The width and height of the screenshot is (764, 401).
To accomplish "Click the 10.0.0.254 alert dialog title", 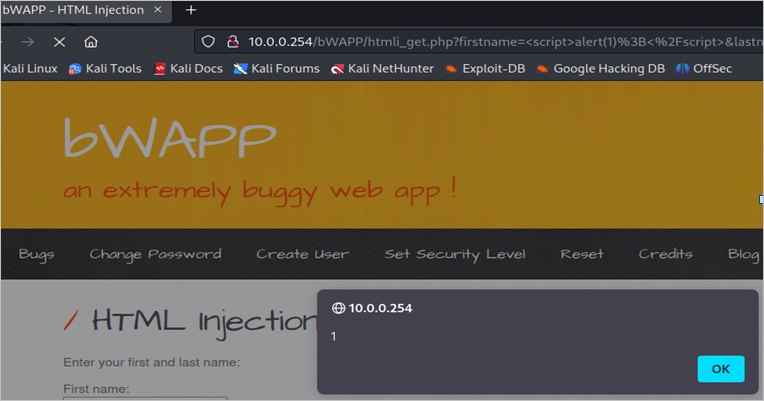I will [x=381, y=308].
